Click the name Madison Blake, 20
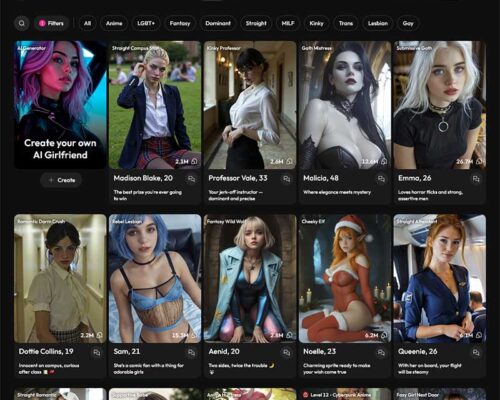500x400 pixels. (x=143, y=178)
